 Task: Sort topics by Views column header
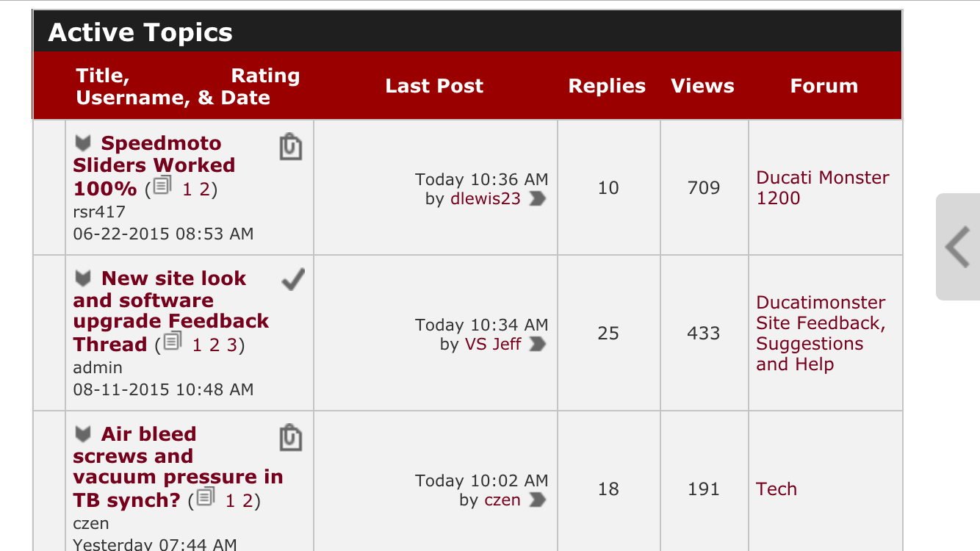pyautogui.click(x=702, y=86)
